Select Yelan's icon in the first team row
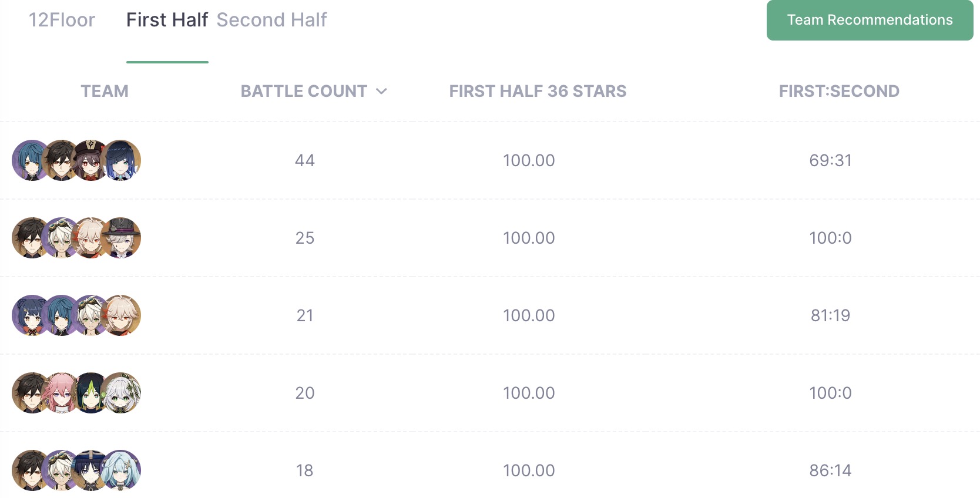980x498 pixels. point(120,160)
